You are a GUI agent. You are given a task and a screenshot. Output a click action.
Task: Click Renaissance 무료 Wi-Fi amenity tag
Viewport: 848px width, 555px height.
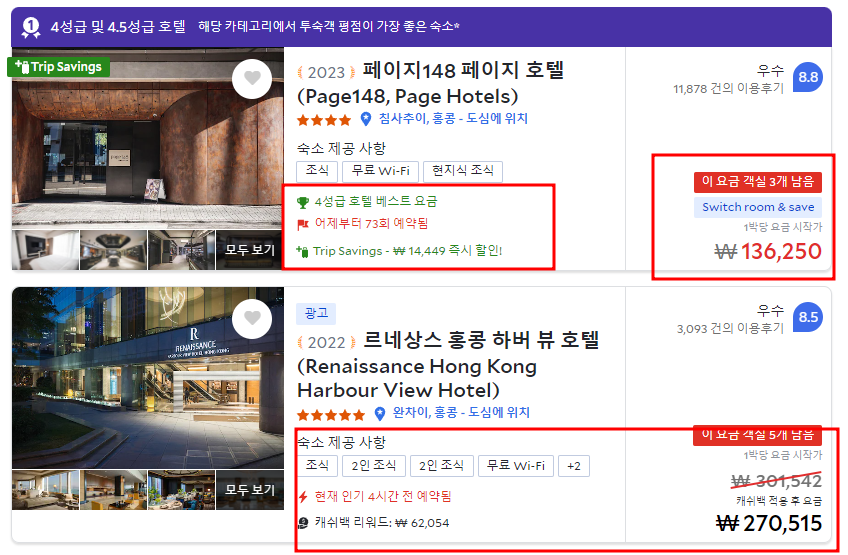pyautogui.click(x=516, y=466)
